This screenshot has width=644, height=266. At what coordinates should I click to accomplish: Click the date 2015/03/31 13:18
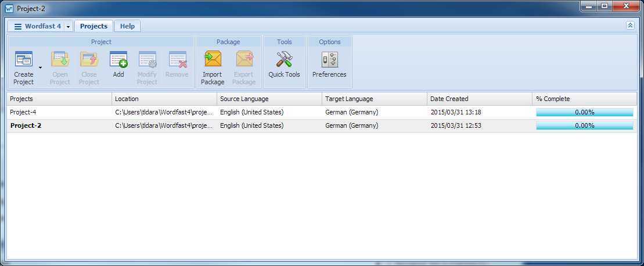[x=456, y=112]
